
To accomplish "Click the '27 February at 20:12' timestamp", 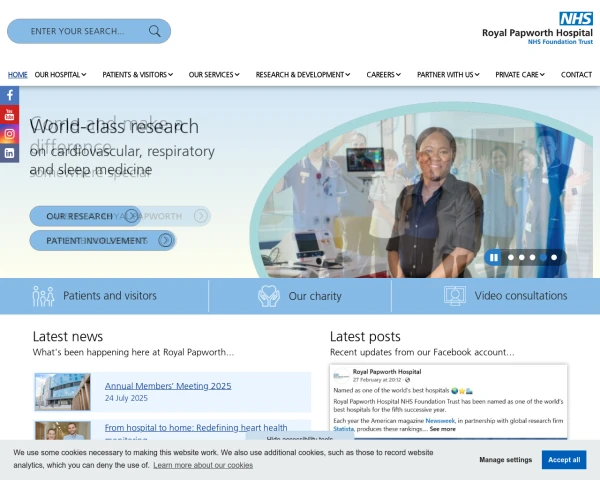I will click(377, 380).
